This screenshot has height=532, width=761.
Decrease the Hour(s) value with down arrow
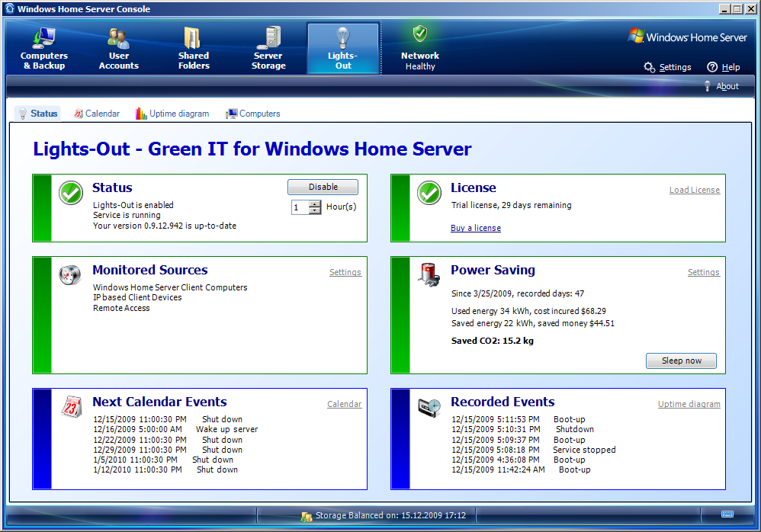315,211
